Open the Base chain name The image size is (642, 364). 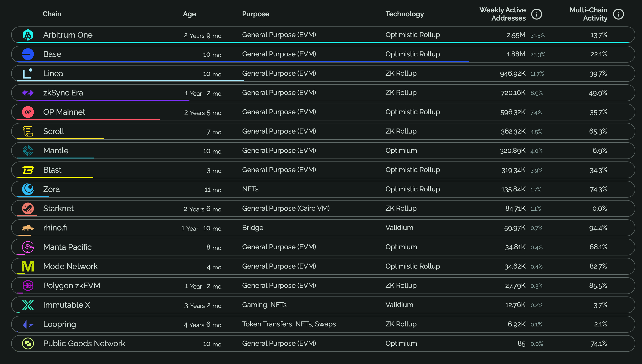pyautogui.click(x=52, y=54)
